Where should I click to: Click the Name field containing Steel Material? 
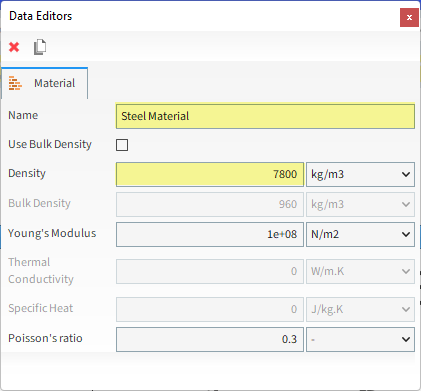click(265, 116)
